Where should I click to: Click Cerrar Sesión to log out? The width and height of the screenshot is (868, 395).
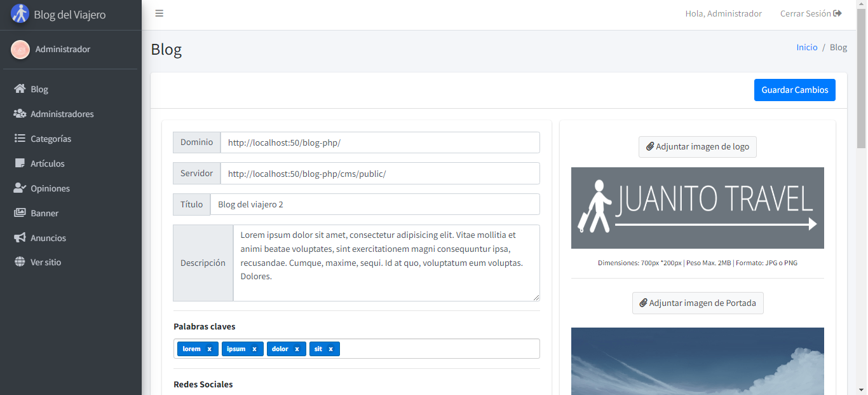click(x=811, y=13)
